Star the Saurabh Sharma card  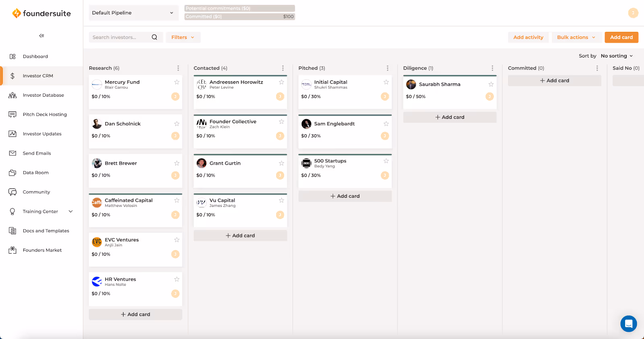click(491, 84)
